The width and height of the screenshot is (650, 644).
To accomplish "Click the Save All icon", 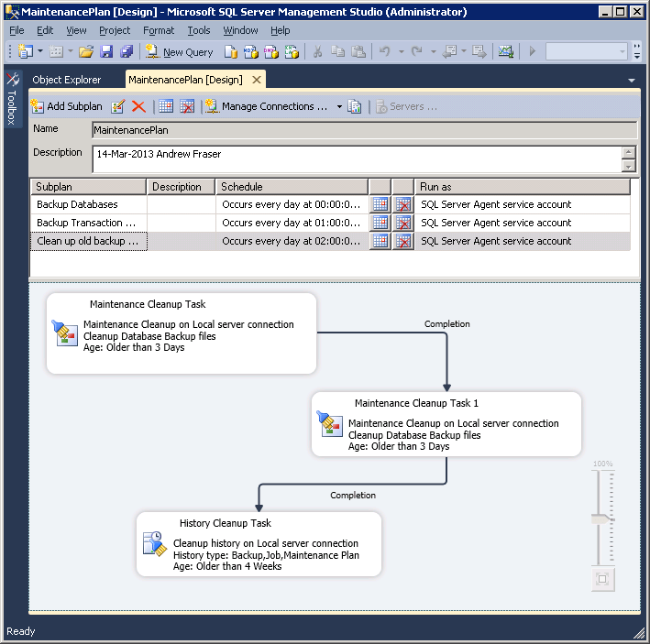I will (x=127, y=52).
